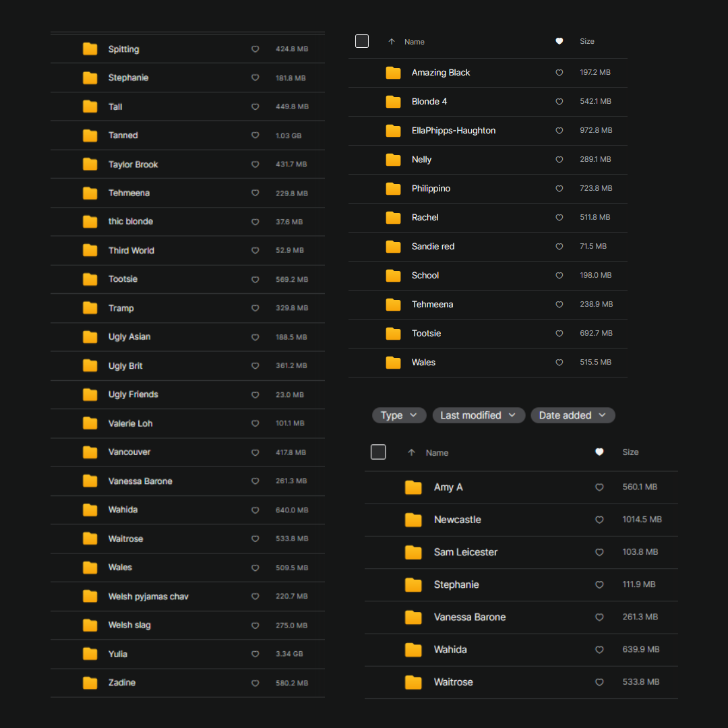Screen dimensions: 728x728
Task: Open the Type filter dropdown
Action: click(399, 415)
